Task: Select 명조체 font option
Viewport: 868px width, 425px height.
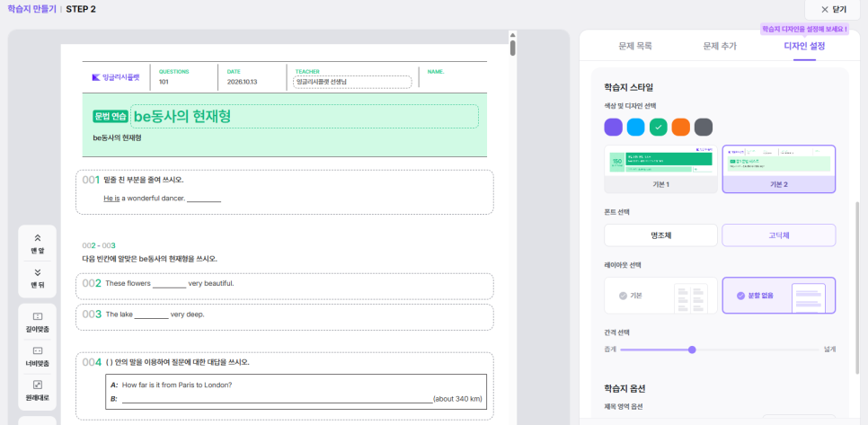Action: (661, 235)
